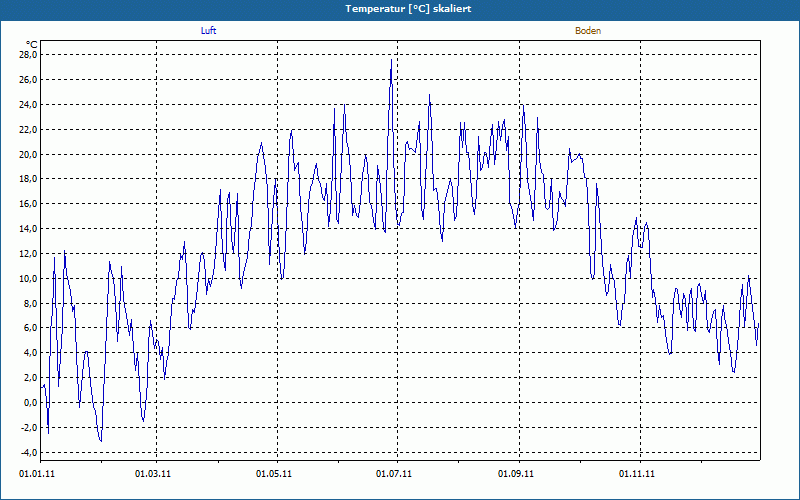Click the 14,0 value on the temperature axis
800x500 pixels.
(x=29, y=229)
